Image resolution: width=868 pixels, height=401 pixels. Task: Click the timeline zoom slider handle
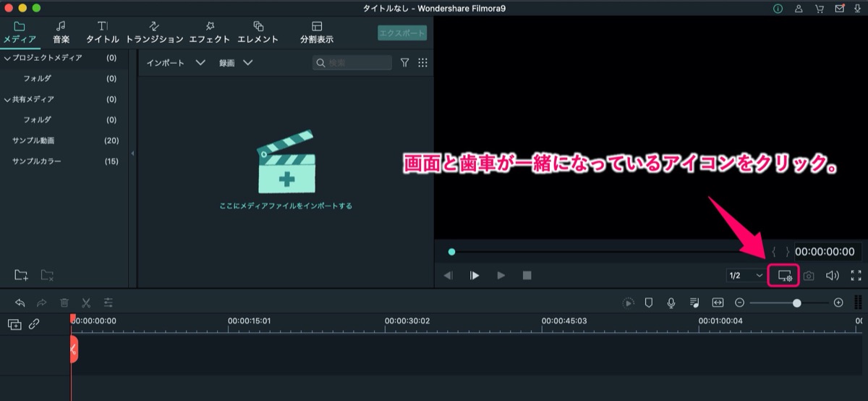coord(797,303)
